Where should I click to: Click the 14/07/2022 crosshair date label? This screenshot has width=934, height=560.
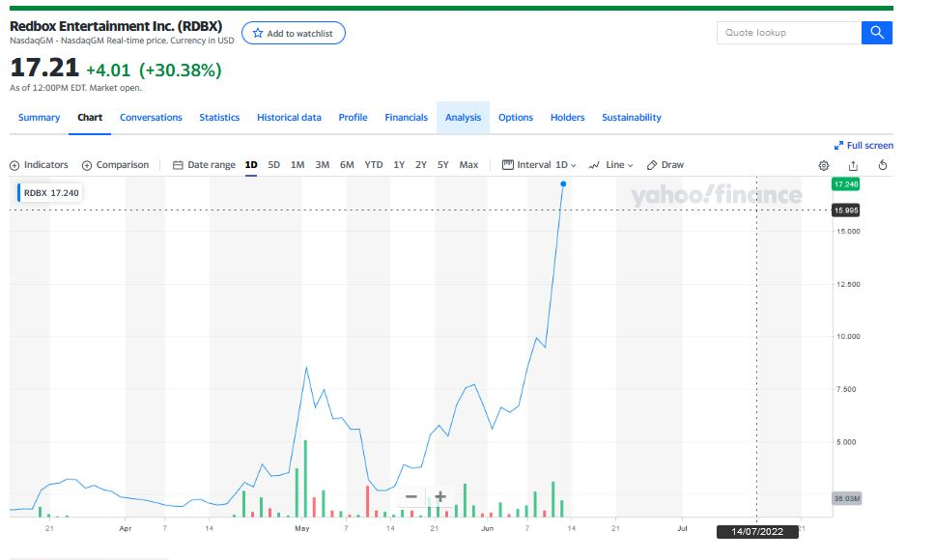757,531
